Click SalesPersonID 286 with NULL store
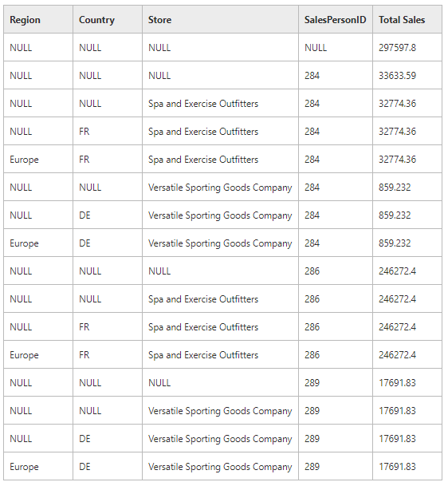 pyautogui.click(x=336, y=271)
